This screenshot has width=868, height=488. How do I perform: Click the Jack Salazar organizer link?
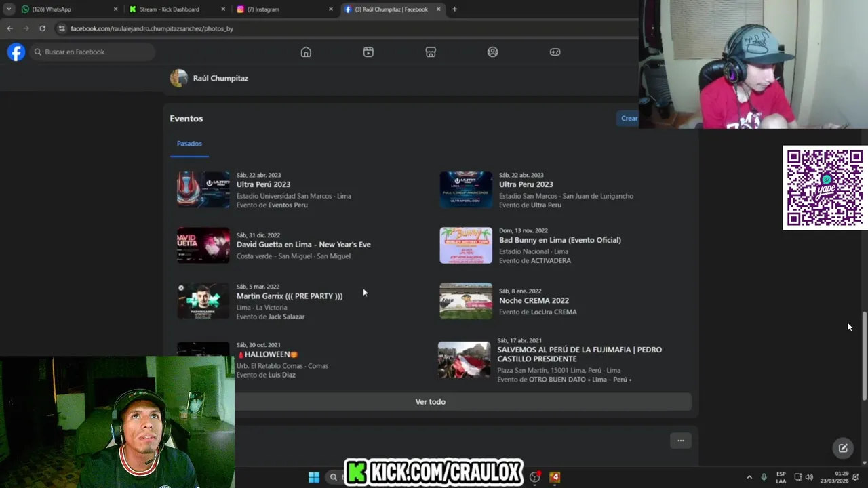tap(286, 317)
